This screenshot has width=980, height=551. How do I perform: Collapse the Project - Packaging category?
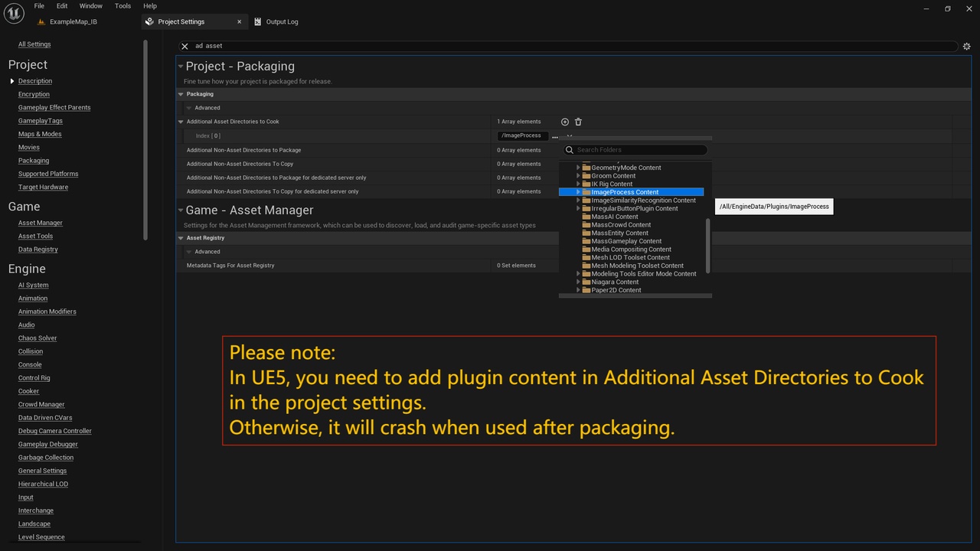click(181, 67)
